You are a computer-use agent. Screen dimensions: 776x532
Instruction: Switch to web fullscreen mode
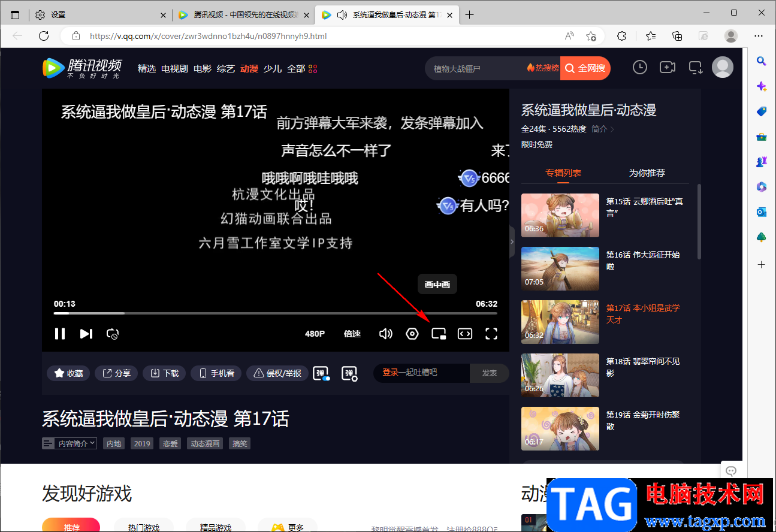tap(465, 334)
